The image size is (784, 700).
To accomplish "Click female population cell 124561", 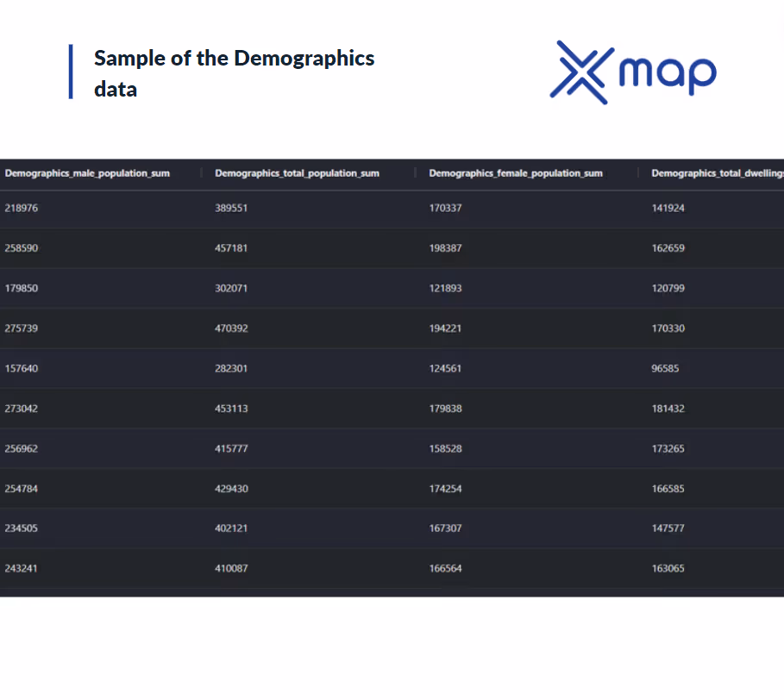I will pos(446,368).
